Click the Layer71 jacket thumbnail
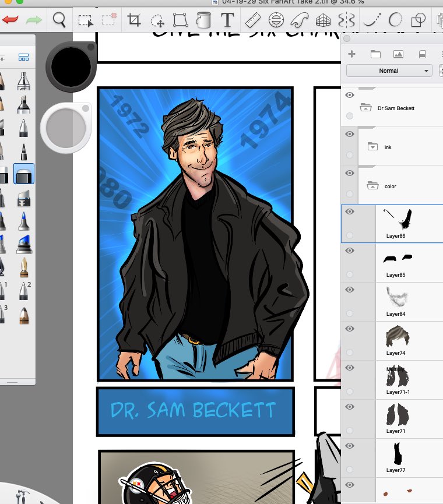The width and height of the screenshot is (443, 504). pos(398,415)
